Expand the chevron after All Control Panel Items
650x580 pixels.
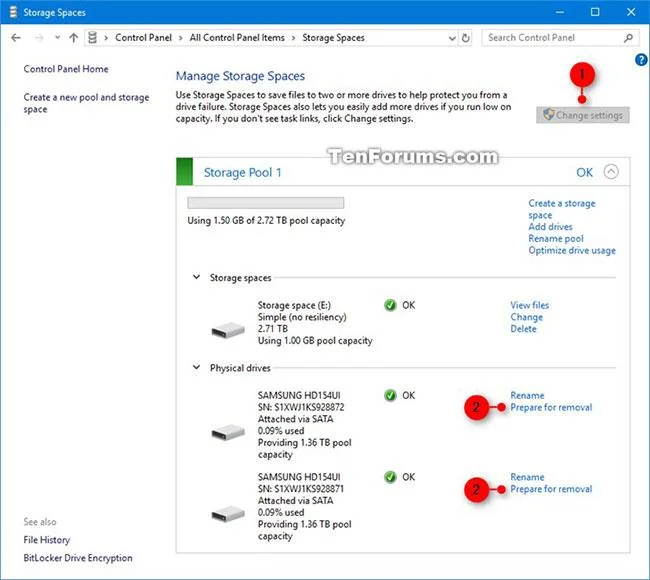pos(293,38)
